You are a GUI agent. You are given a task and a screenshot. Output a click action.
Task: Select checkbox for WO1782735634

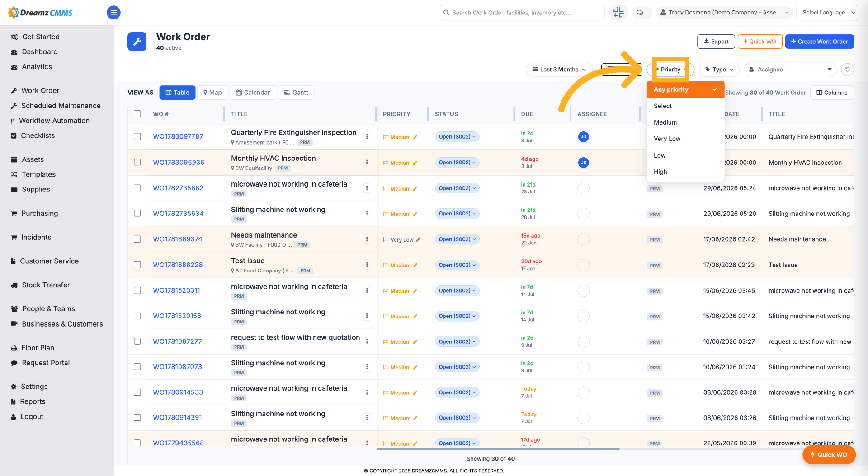click(x=137, y=213)
